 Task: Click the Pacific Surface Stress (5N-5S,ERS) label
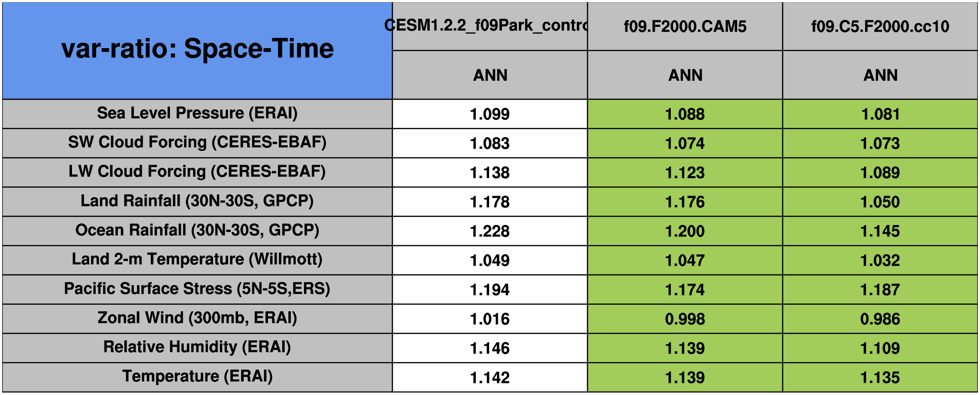pos(197,289)
